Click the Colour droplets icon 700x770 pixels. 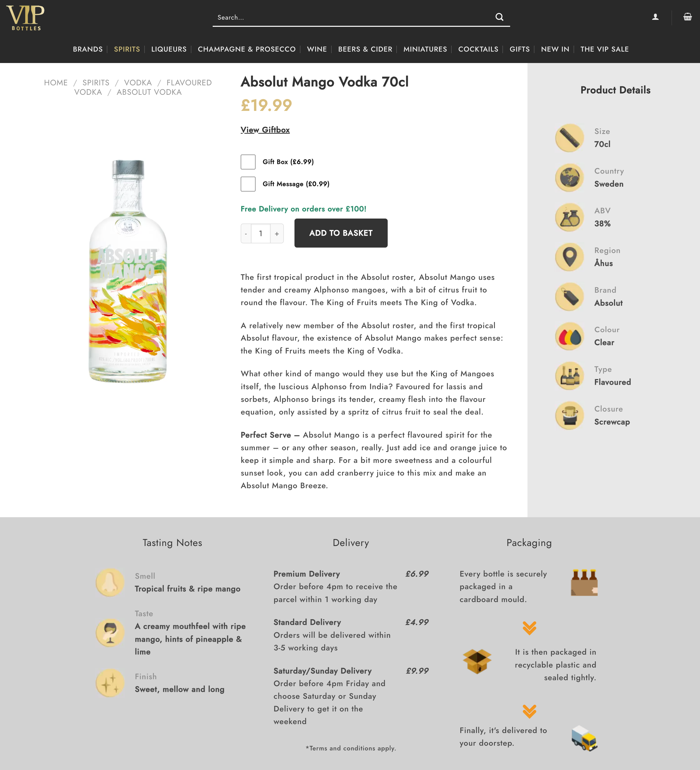click(569, 336)
